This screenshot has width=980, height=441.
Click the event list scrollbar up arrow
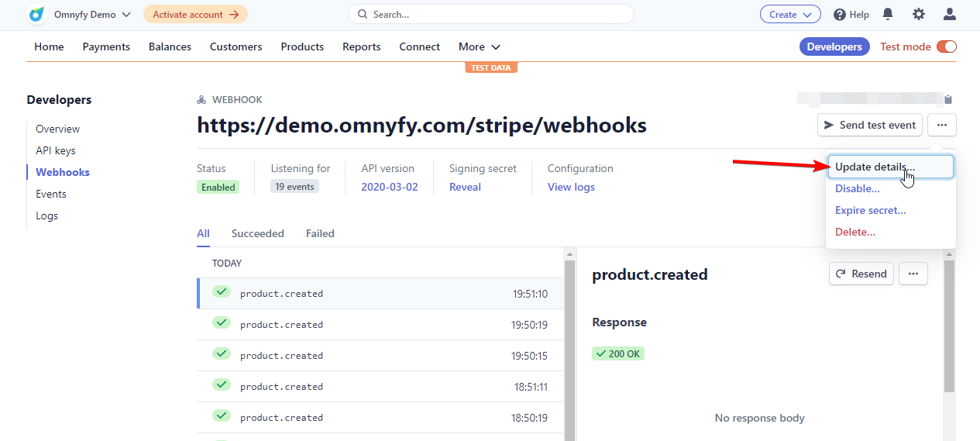coord(570,254)
